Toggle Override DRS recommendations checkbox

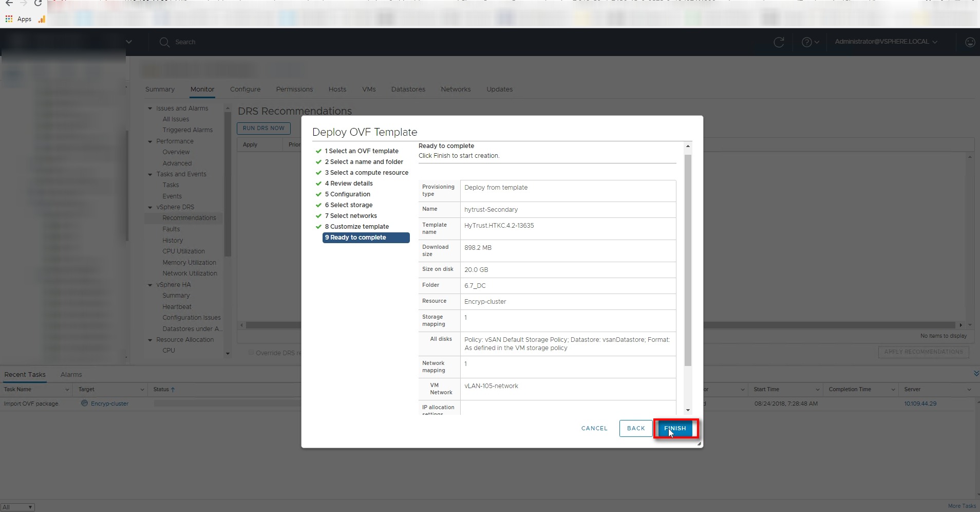[x=251, y=353]
